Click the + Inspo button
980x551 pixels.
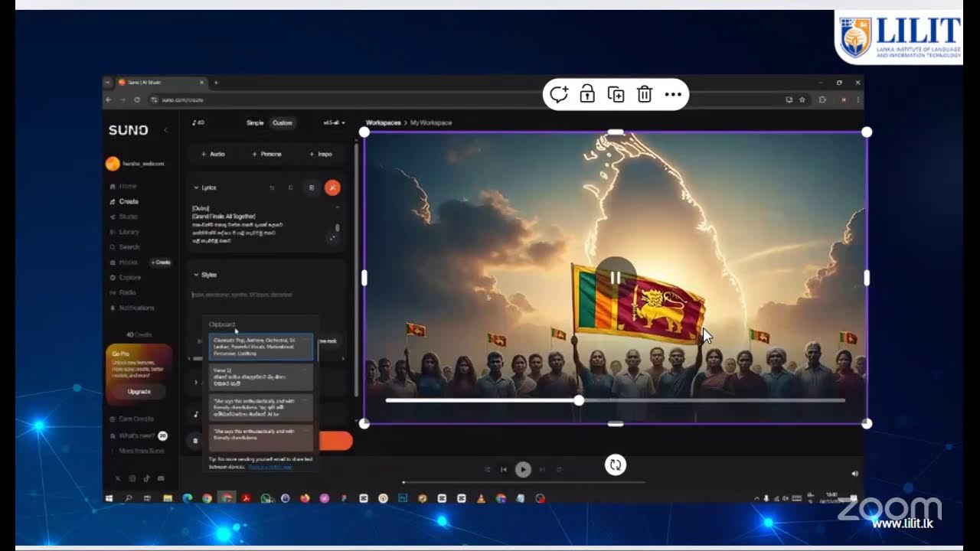coord(321,154)
